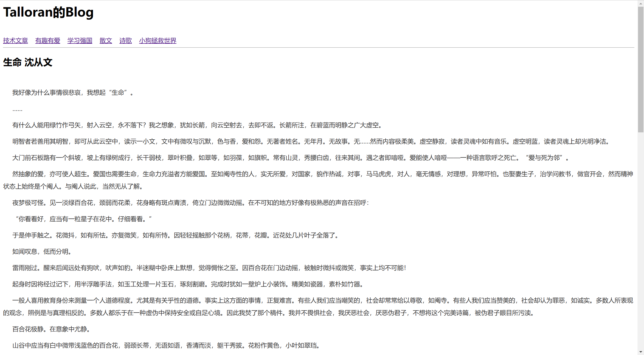Image resolution: width=644 pixels, height=355 pixels.
Task: Click the paragraph starting 大门前石板路
Action: click(290, 158)
